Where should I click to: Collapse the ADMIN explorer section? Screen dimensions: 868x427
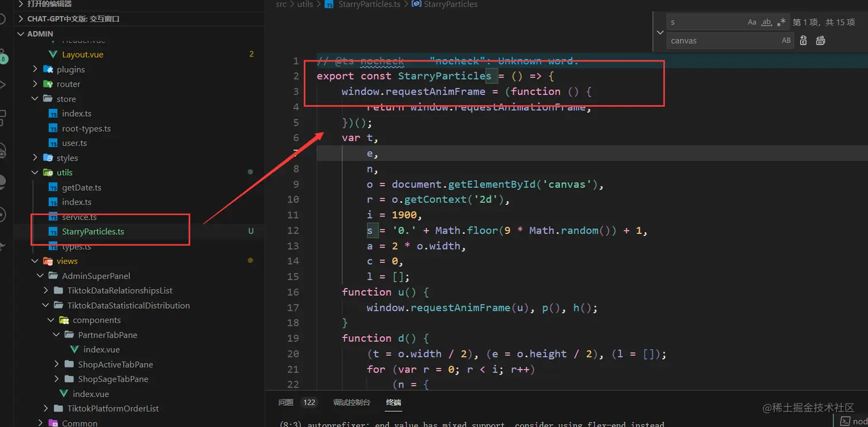click(21, 34)
